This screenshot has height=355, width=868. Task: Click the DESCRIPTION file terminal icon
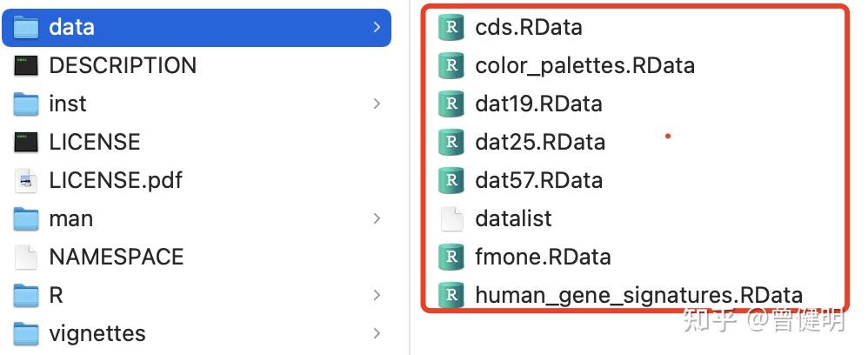coord(26,65)
